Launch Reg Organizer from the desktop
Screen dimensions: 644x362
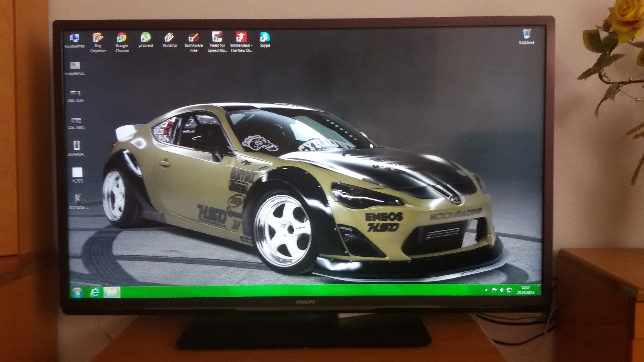[98, 42]
